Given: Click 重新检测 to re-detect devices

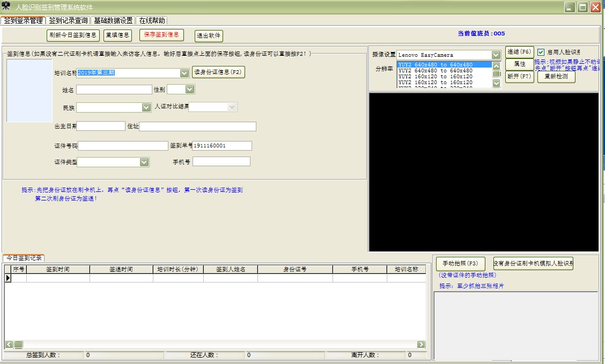Looking at the screenshot, I should (556, 77).
